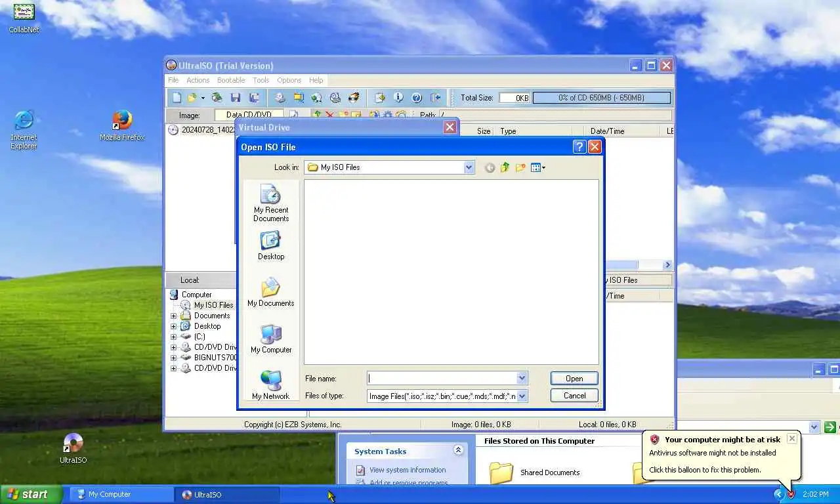Click the Make CD/DVD Image toolbar icon
The image size is (840, 504).
coord(280,98)
